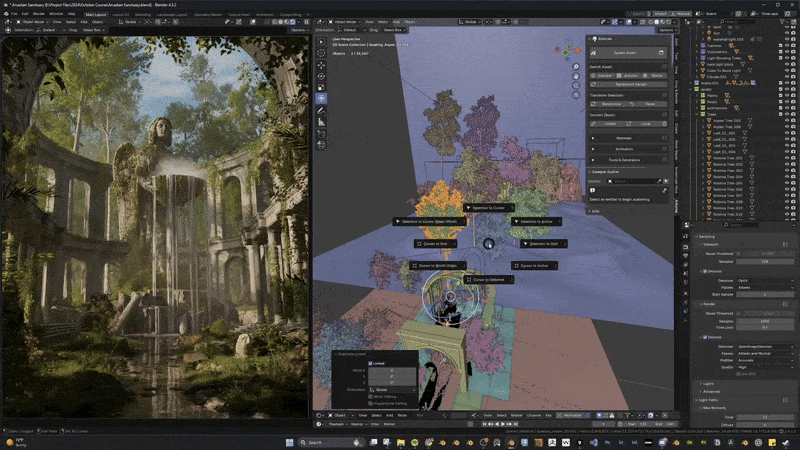800x450 pixels.
Task: Open the File menu in top bar
Action: (x=14, y=14)
